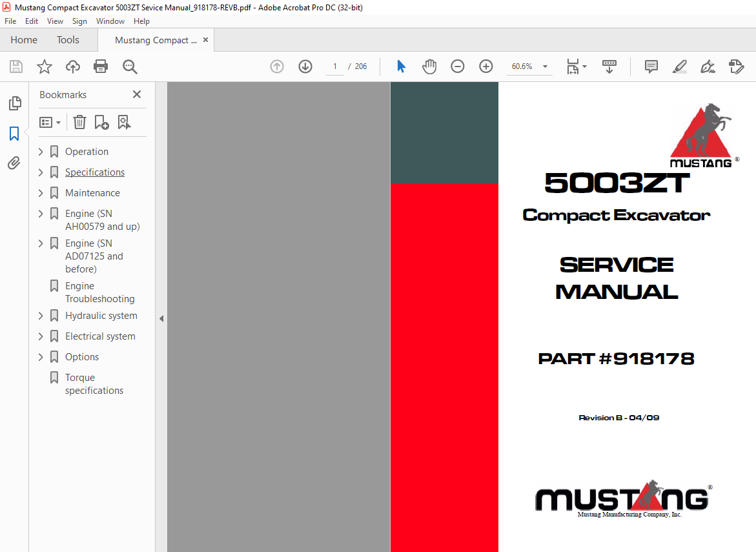
Task: Jump to Engine Troubleshooting bookmark
Action: point(100,292)
